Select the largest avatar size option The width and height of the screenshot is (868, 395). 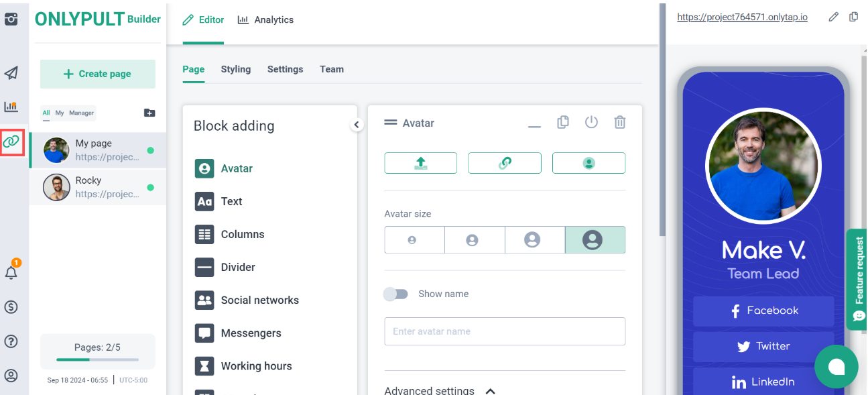(595, 239)
